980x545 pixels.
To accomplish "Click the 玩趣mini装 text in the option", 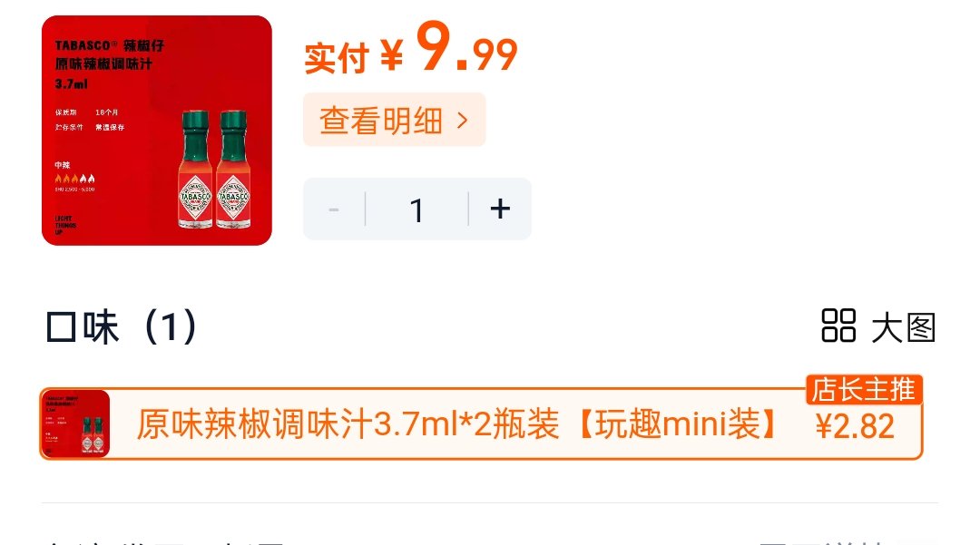I will pyautogui.click(x=678, y=424).
